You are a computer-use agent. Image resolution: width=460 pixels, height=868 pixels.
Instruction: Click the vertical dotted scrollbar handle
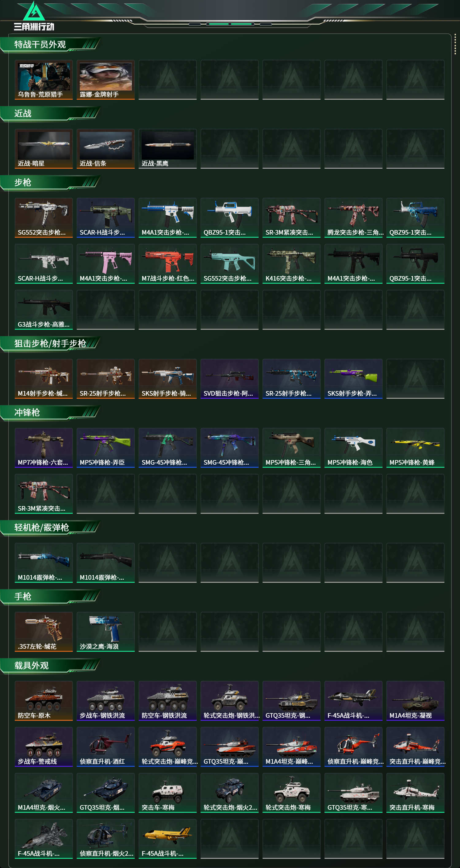click(455, 44)
